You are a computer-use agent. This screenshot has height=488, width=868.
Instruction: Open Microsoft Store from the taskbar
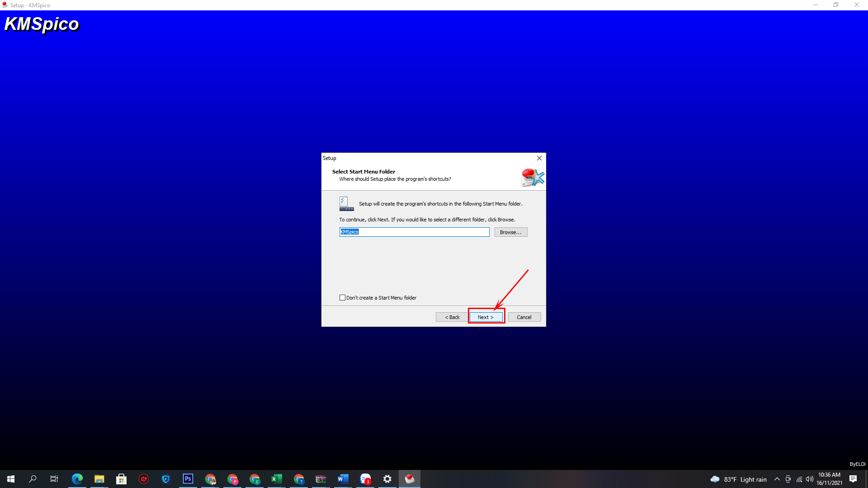(x=121, y=479)
